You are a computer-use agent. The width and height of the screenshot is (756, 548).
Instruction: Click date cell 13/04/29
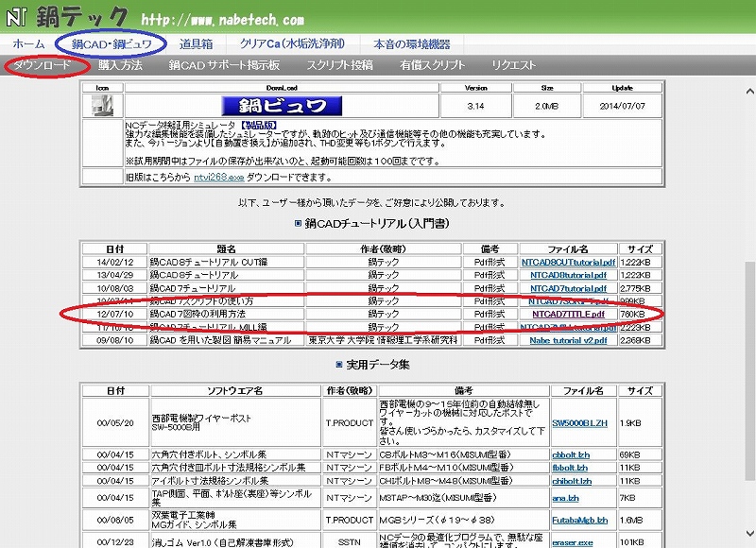(x=114, y=275)
